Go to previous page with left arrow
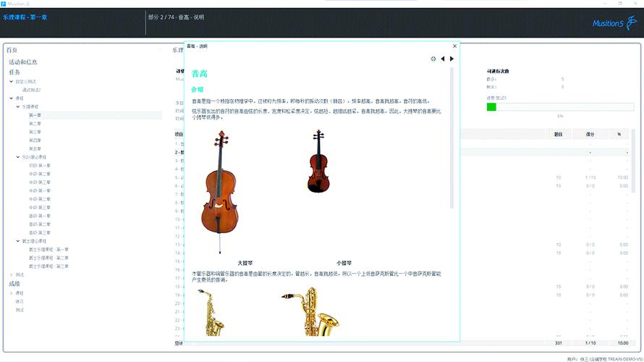Image resolution: width=644 pixels, height=362 pixels. 443,59
